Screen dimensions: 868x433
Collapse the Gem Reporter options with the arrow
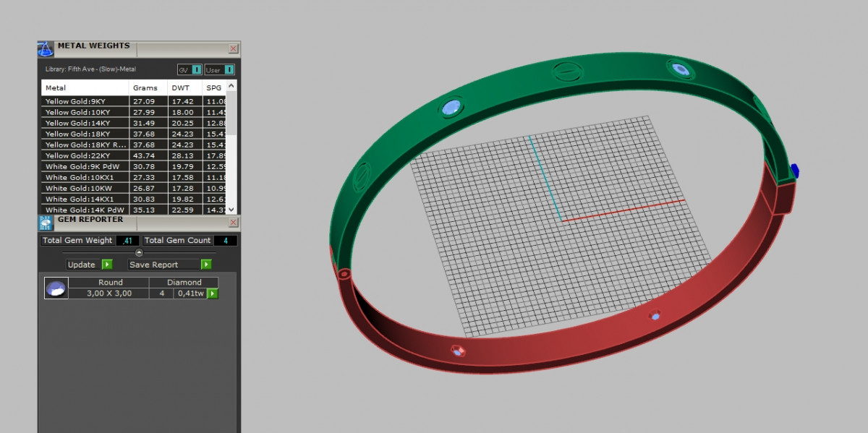pyautogui.click(x=139, y=252)
